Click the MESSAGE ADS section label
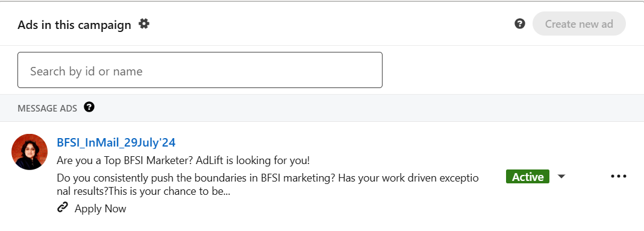644x231 pixels. pyautogui.click(x=47, y=108)
